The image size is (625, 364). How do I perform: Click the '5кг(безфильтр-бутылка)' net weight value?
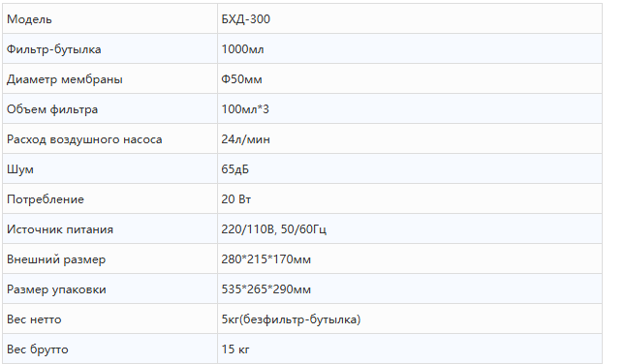click(291, 319)
